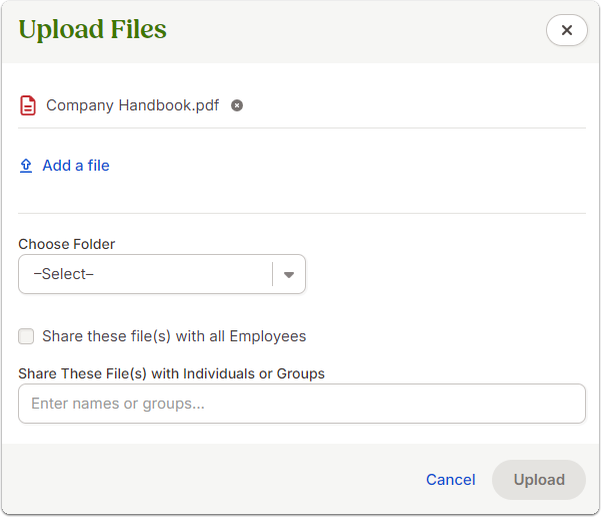Open the Choose Folder dropdown

162,274
